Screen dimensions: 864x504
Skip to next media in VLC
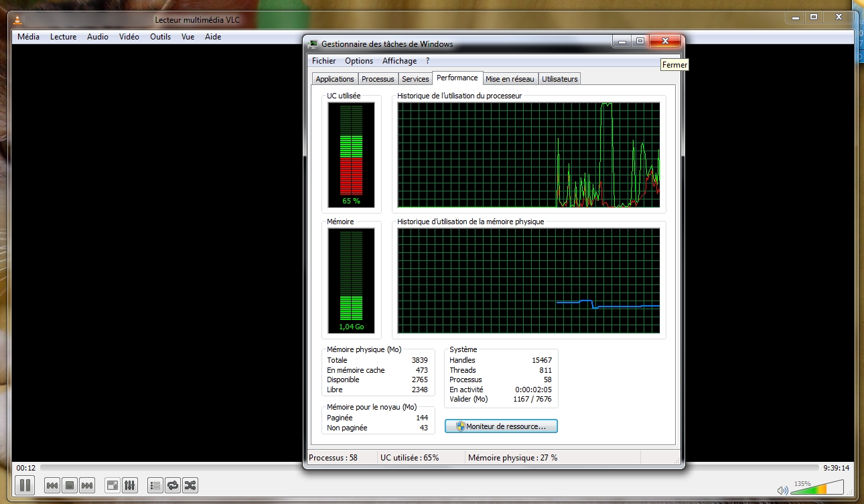tap(87, 485)
